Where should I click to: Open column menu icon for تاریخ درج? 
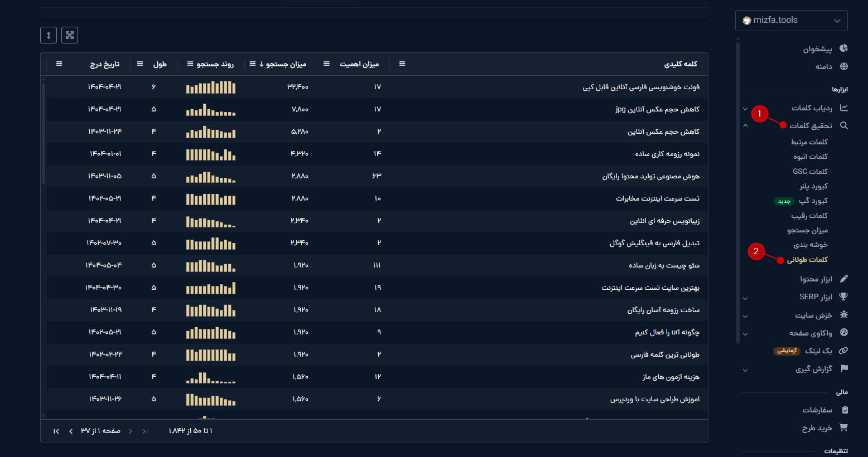[59, 64]
